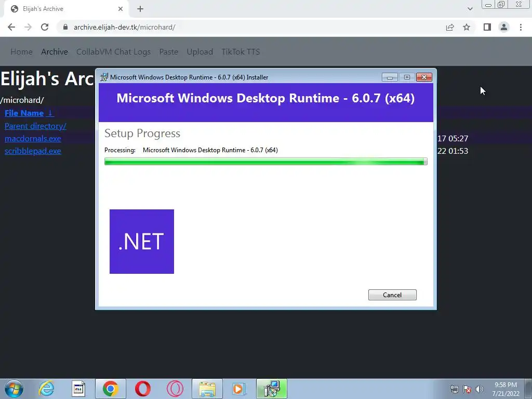Open Paste in site navbar

click(169, 52)
